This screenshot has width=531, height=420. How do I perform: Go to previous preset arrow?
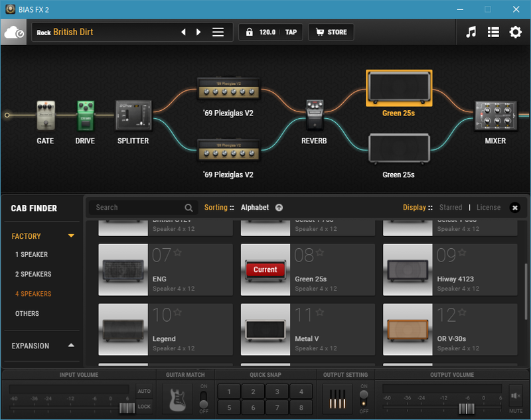[184, 32]
